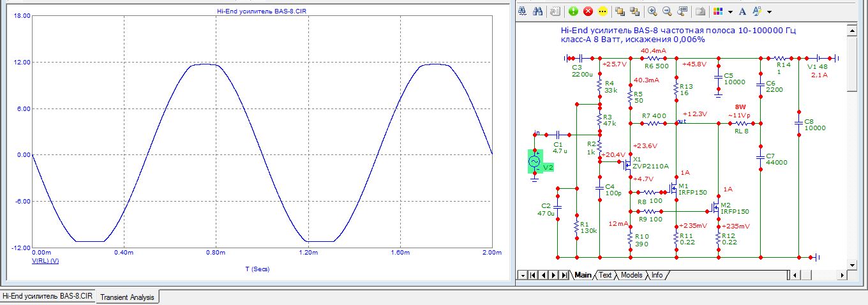The image size is (868, 305).
Task: Click the zoom out magnifier icon
Action: pyautogui.click(x=667, y=11)
